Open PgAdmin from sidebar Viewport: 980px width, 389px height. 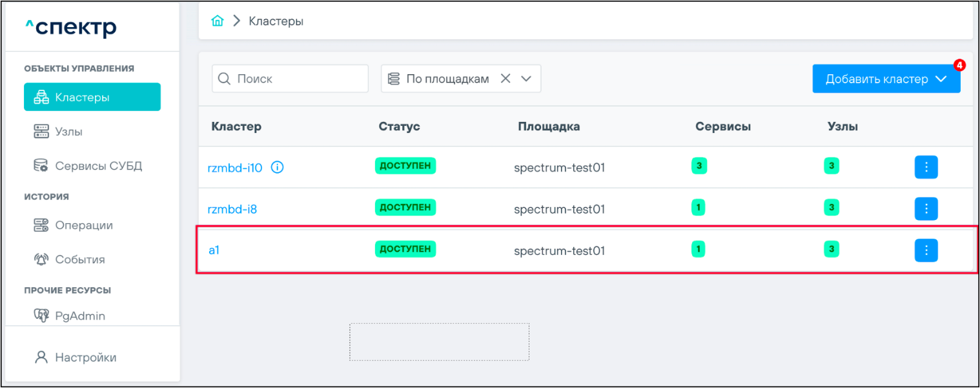click(79, 316)
